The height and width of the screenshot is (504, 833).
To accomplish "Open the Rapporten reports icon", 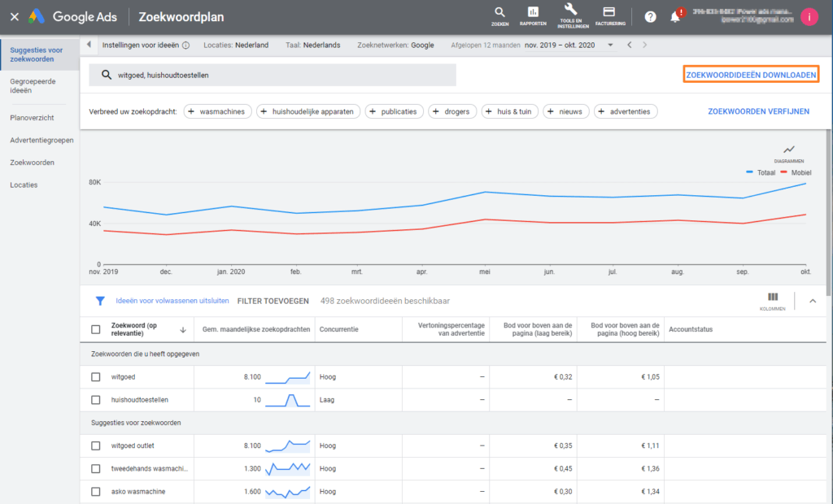I will pyautogui.click(x=533, y=16).
